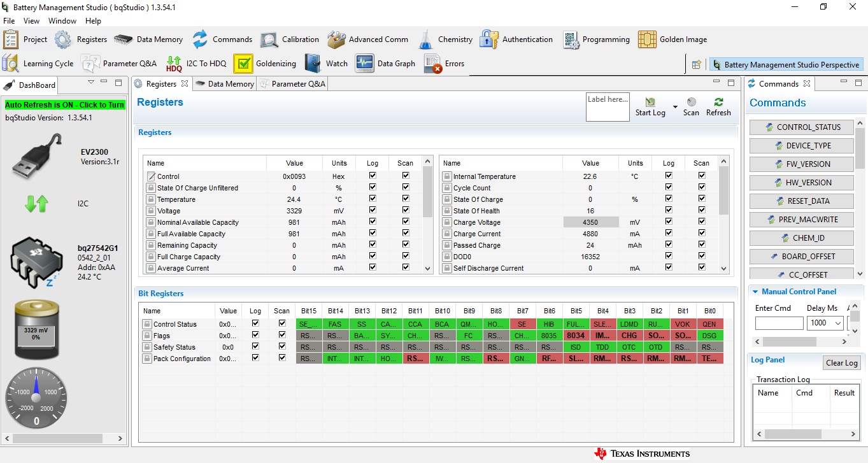Open the Authentication tool
This screenshot has width=868, height=463.
(x=489, y=39)
